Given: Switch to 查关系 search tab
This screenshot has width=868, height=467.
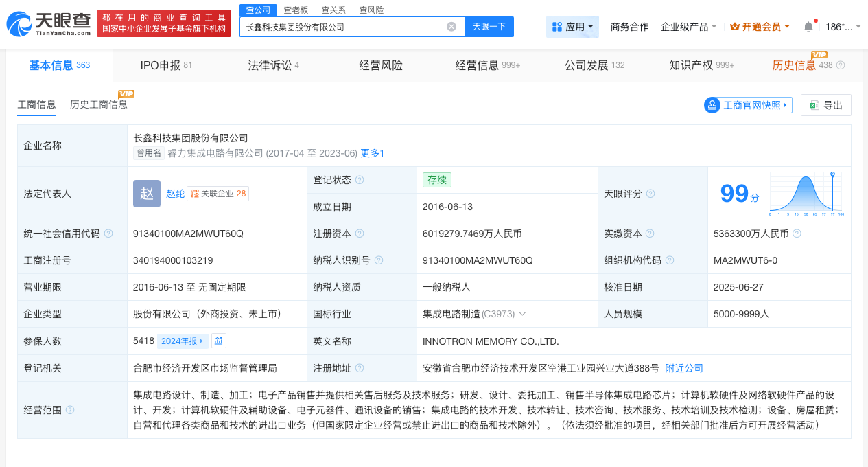Looking at the screenshot, I should coord(333,10).
